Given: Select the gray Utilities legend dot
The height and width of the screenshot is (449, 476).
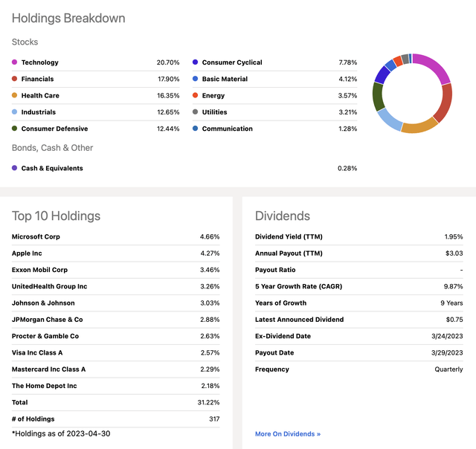Looking at the screenshot, I should (x=195, y=112).
